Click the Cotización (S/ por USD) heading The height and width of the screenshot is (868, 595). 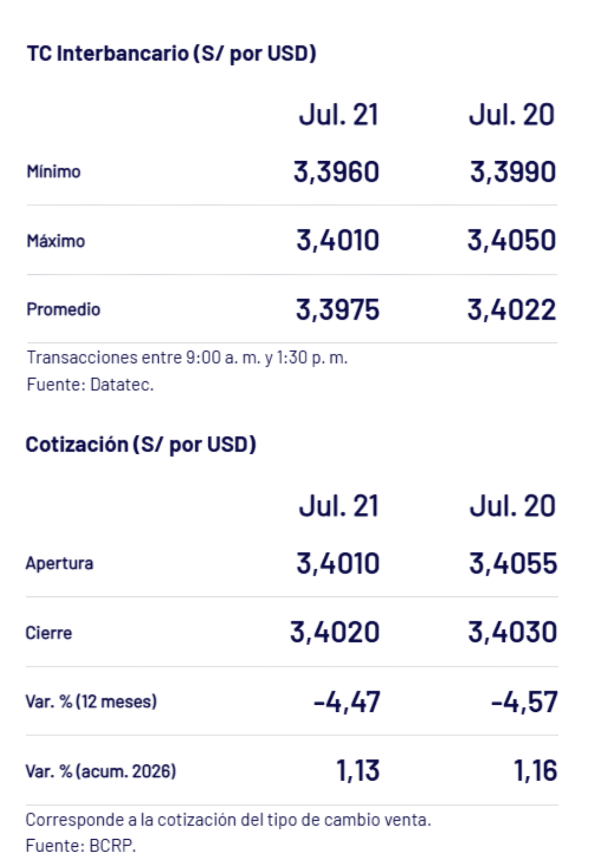pyautogui.click(x=141, y=444)
